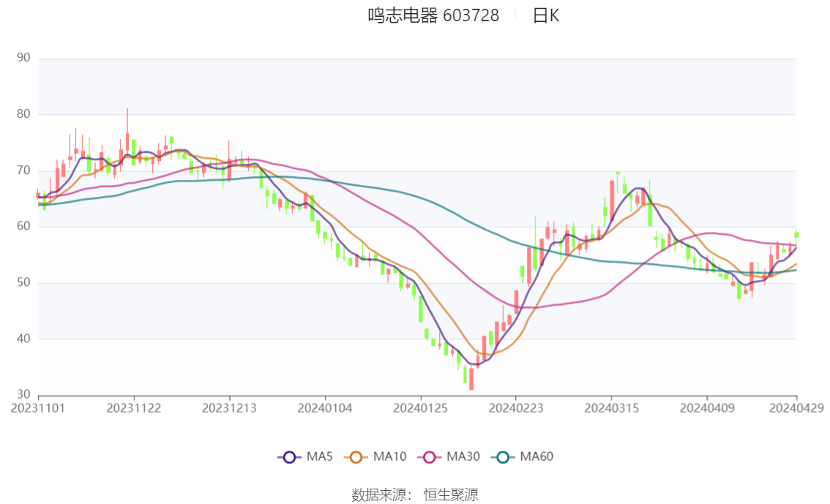Viewport: 830px width, 504px height.
Task: Click x-axis date label 20231122
Action: pyautogui.click(x=134, y=408)
